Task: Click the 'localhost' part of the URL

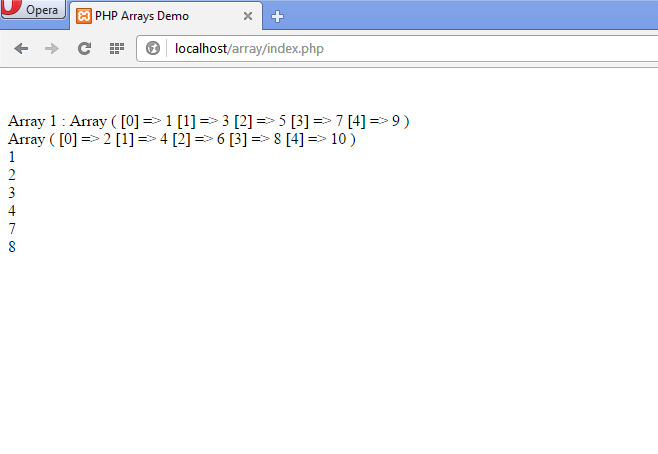Action: (201, 49)
